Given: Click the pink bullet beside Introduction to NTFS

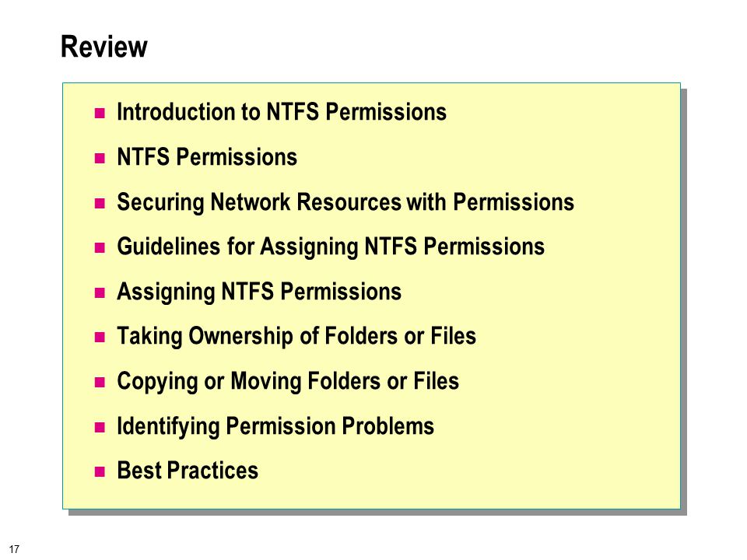Looking at the screenshot, I should (x=100, y=114).
